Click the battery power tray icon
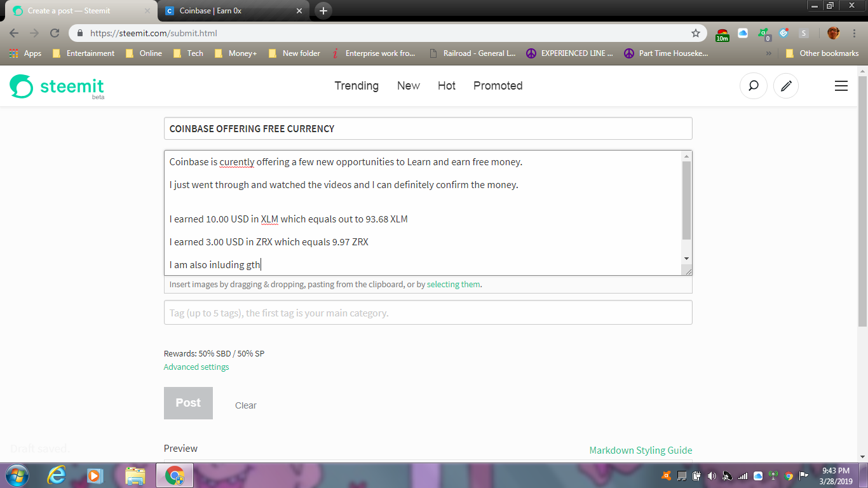Screen dimensions: 868x488 click(696, 475)
